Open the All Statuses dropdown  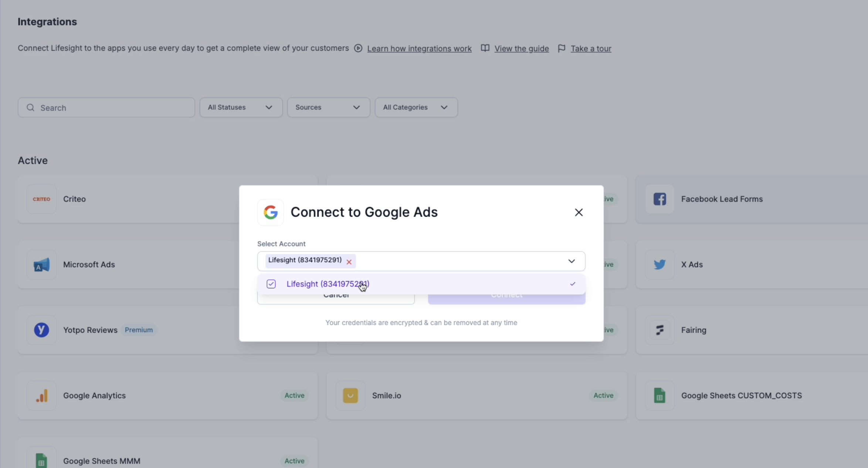[241, 108]
